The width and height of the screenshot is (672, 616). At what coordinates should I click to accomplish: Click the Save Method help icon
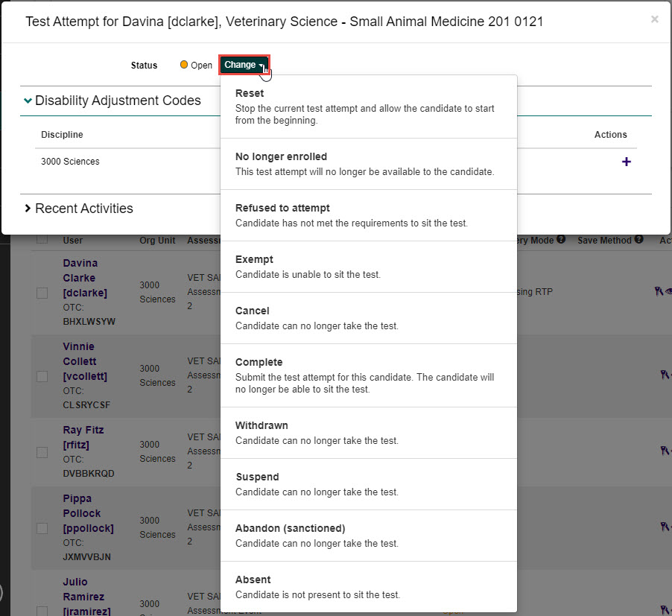tap(638, 240)
